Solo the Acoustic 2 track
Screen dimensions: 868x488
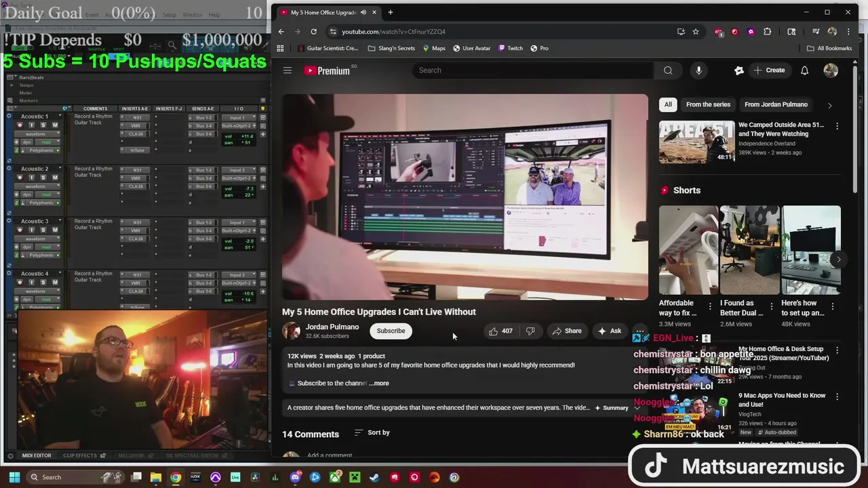[x=43, y=177]
